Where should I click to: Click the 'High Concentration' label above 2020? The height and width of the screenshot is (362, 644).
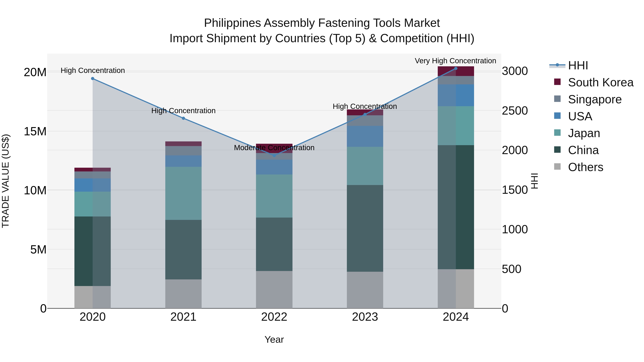point(92,70)
